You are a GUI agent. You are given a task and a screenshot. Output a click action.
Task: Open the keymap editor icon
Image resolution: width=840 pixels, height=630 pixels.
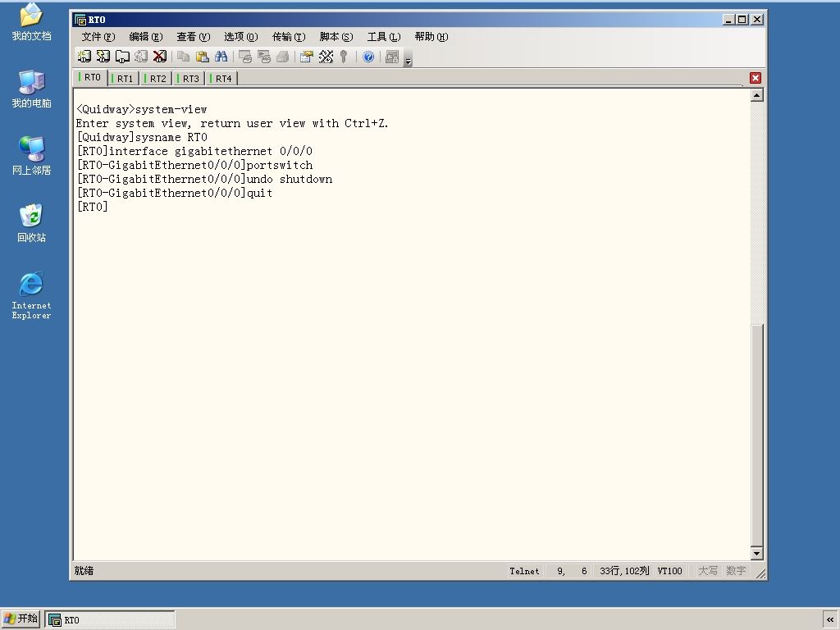tap(326, 57)
